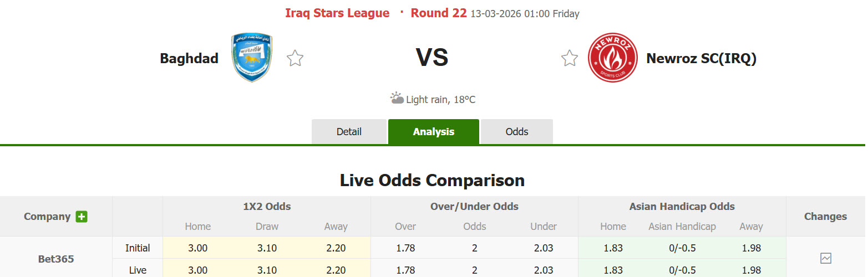The image size is (868, 277).
Task: Select the Analysis tab
Action: 433,132
